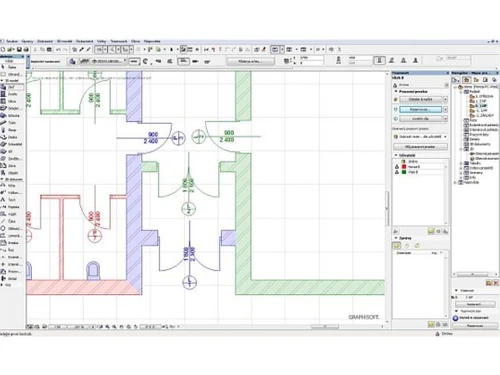
Task: Click the Print icon in the toolbar
Action: tap(26, 49)
